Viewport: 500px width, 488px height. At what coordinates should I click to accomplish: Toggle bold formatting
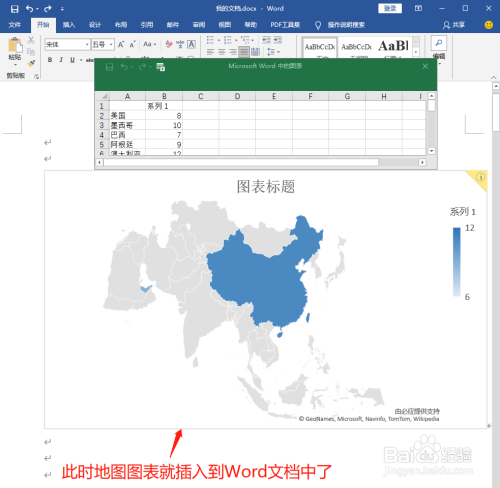coord(50,60)
